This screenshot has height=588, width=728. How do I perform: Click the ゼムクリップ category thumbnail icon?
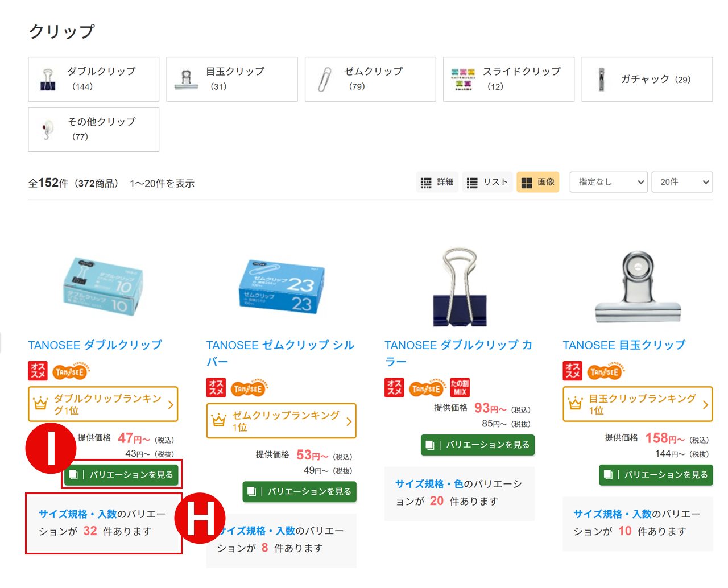(325, 80)
